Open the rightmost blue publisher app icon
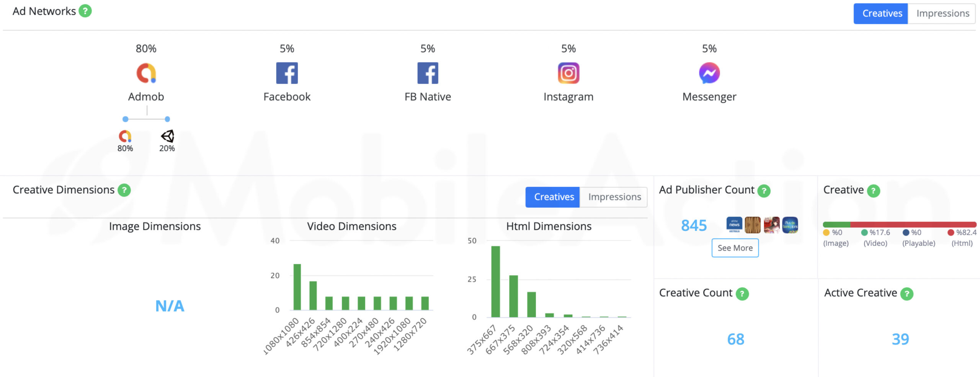Viewport: 980px width, 377px height. (790, 225)
